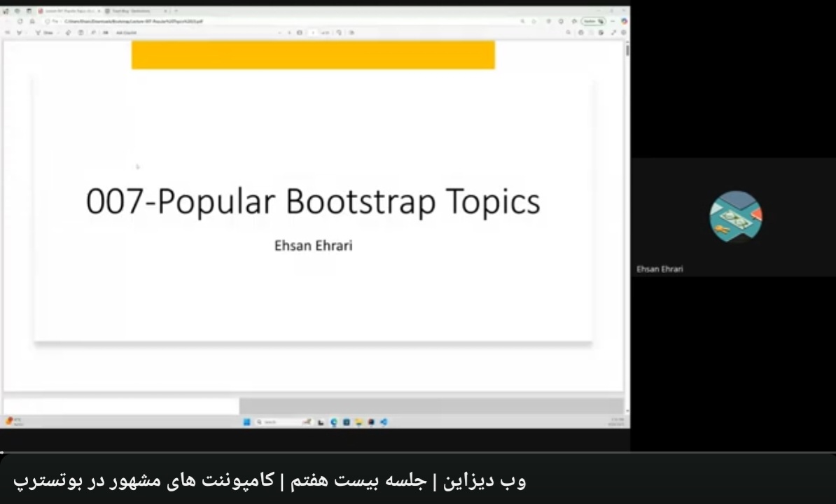The height and width of the screenshot is (504, 836).
Task: Select the Erase annotation tool
Action: pos(69,32)
